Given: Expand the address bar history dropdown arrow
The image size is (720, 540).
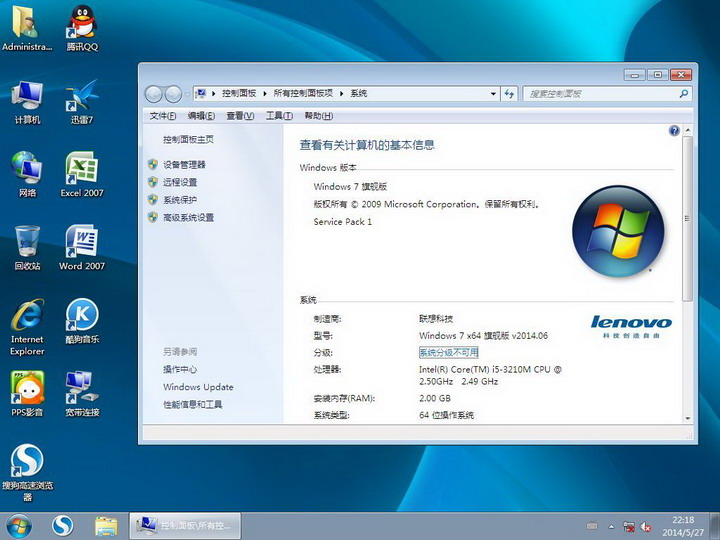Looking at the screenshot, I should [493, 94].
